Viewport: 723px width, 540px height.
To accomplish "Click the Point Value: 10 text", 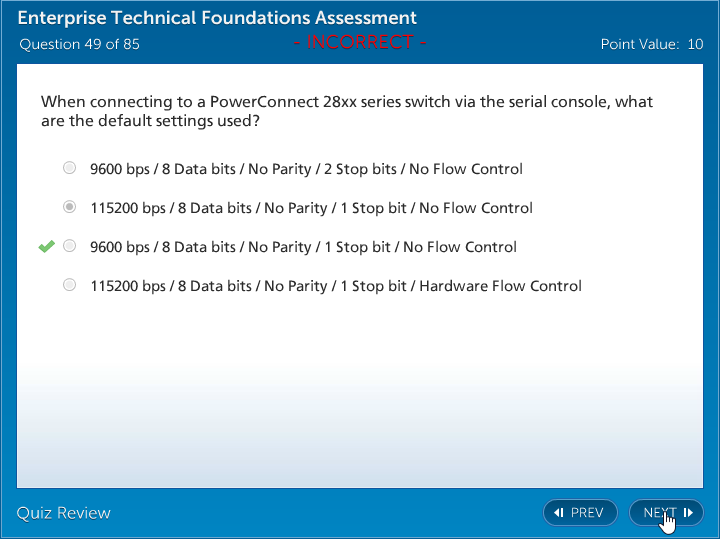I will click(x=651, y=44).
